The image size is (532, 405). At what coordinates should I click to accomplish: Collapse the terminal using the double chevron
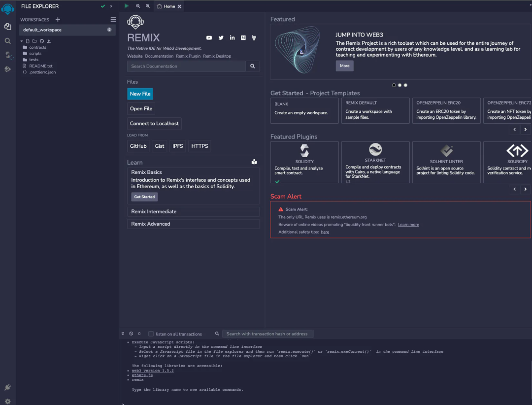[x=123, y=334]
